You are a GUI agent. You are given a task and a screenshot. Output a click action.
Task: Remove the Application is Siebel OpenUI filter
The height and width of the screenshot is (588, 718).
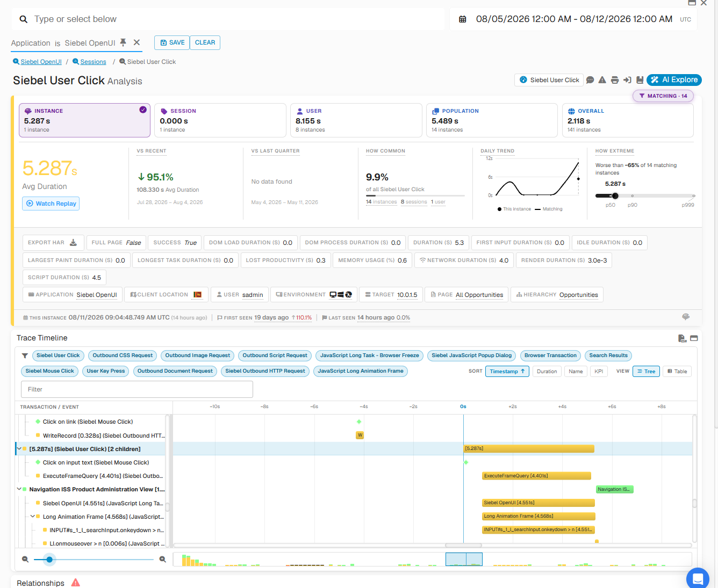[137, 42]
